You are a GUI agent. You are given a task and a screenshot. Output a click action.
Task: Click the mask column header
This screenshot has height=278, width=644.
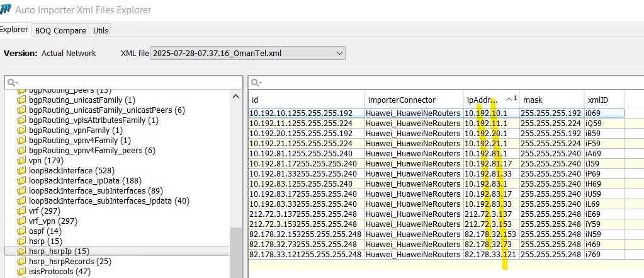click(533, 100)
